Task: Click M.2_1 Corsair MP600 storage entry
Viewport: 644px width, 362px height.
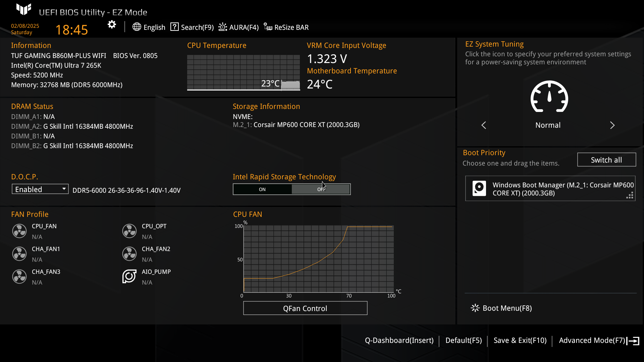Action: pyautogui.click(x=296, y=125)
